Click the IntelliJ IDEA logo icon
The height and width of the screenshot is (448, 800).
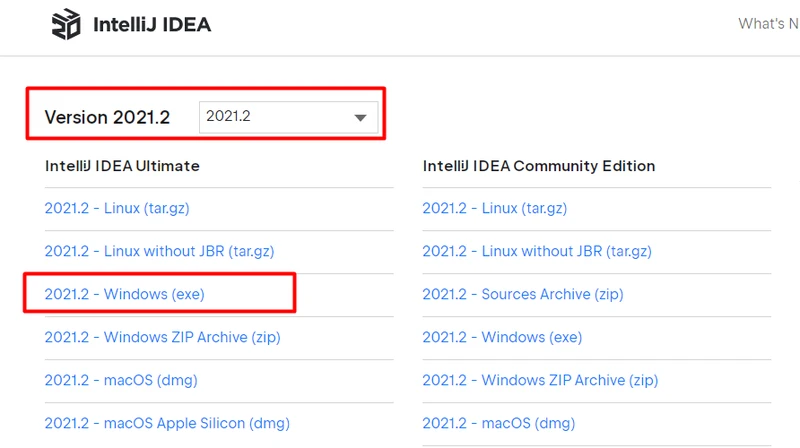(x=68, y=24)
